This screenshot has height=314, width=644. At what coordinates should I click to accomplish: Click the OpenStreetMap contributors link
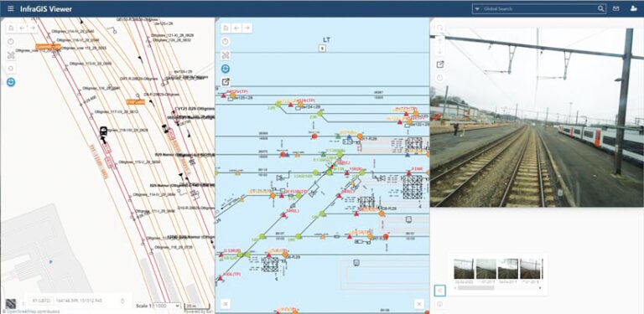click(x=31, y=311)
